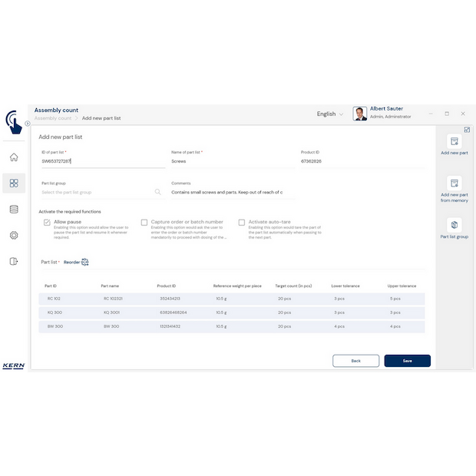
Task: Click the Save button
Action: [x=408, y=361]
